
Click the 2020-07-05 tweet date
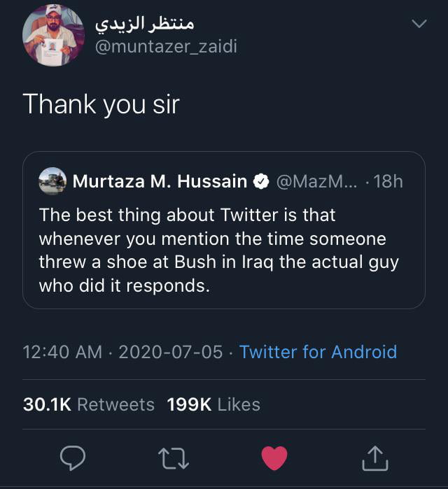coord(171,351)
